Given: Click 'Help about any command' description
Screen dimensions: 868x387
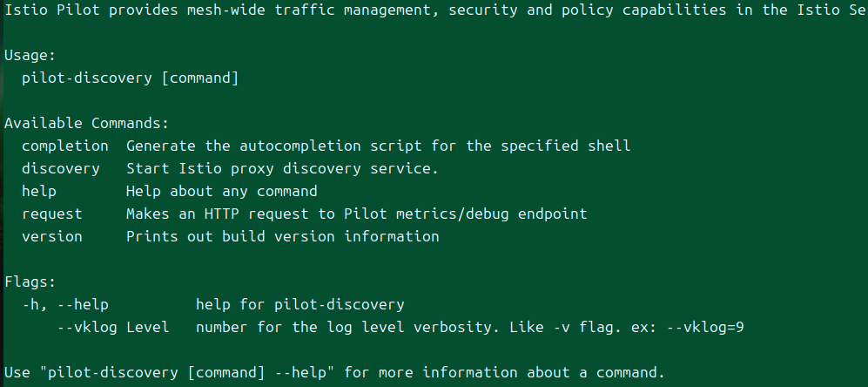Looking at the screenshot, I should coord(221,191).
